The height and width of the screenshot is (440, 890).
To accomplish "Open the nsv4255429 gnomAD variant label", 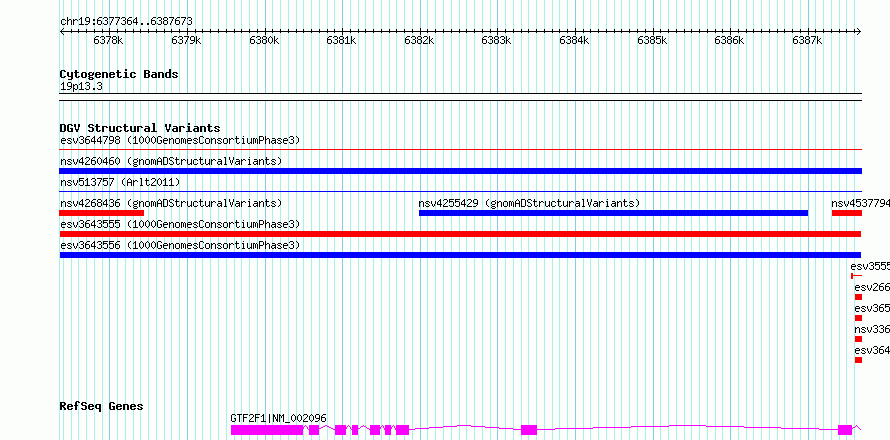I will (529, 203).
